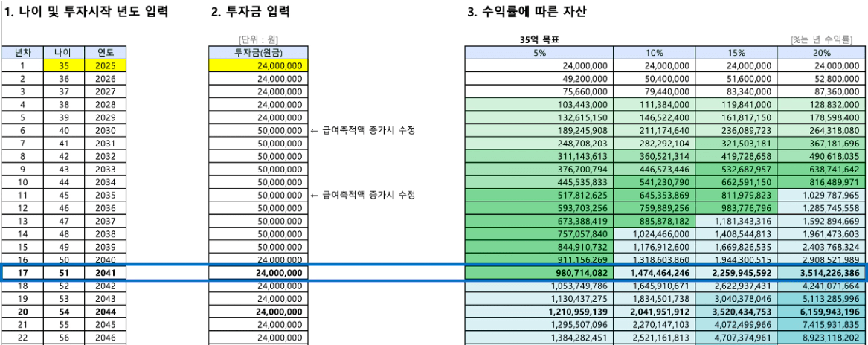This screenshot has width=868, height=345.
Task: Select the yellow investment cell in row 1
Action: (258, 65)
